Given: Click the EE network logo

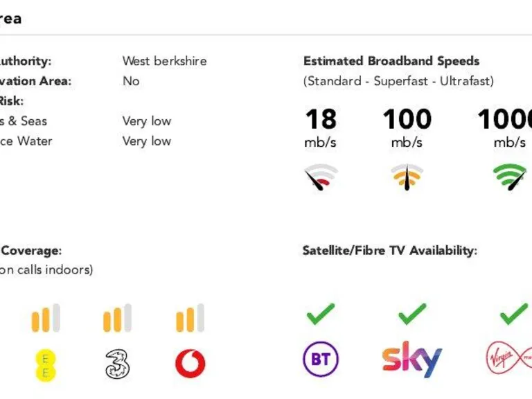Looking at the screenshot, I should 46,364.
